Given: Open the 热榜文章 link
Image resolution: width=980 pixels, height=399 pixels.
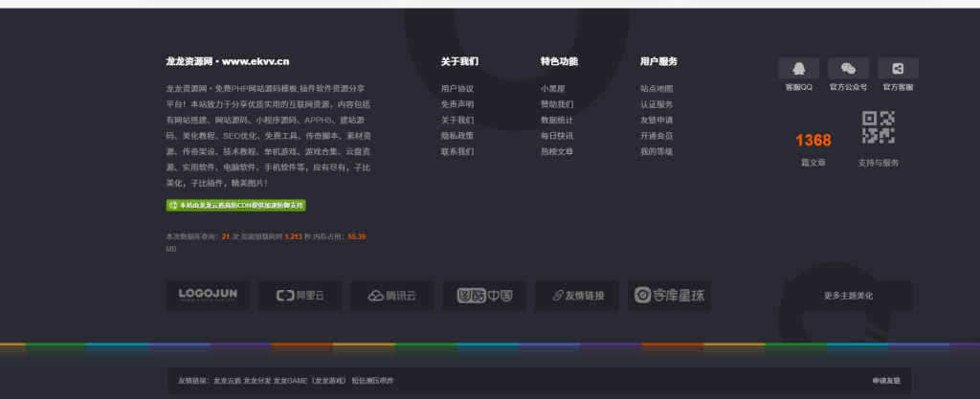Looking at the screenshot, I should pyautogui.click(x=557, y=151).
